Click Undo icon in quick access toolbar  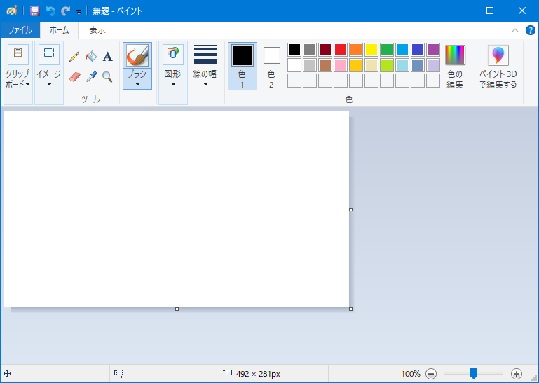[x=50, y=11]
